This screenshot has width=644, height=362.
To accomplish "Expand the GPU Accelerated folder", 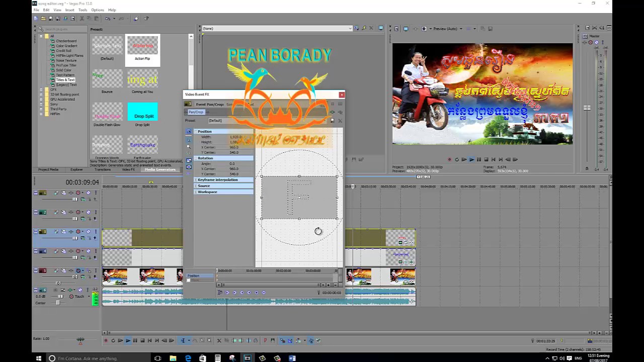I will [x=41, y=100].
